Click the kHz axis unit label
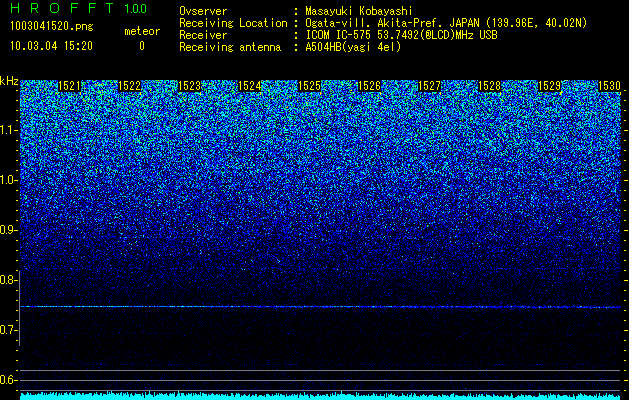629x400 pixels. click(9, 81)
